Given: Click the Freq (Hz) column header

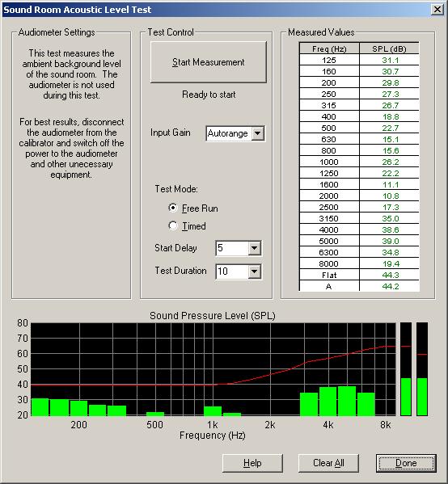Looking at the screenshot, I should click(329, 48).
